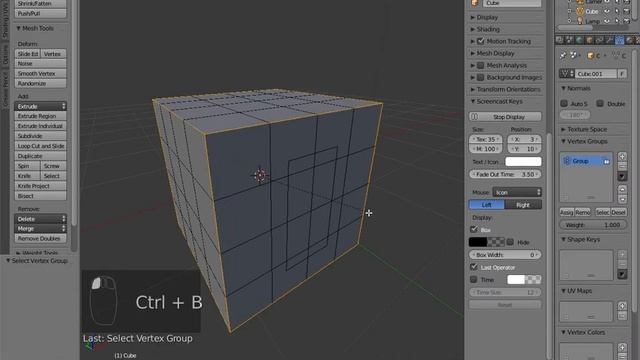Add a UV map with plus icon
This screenshot has width=640, height=360.
[x=622, y=306]
